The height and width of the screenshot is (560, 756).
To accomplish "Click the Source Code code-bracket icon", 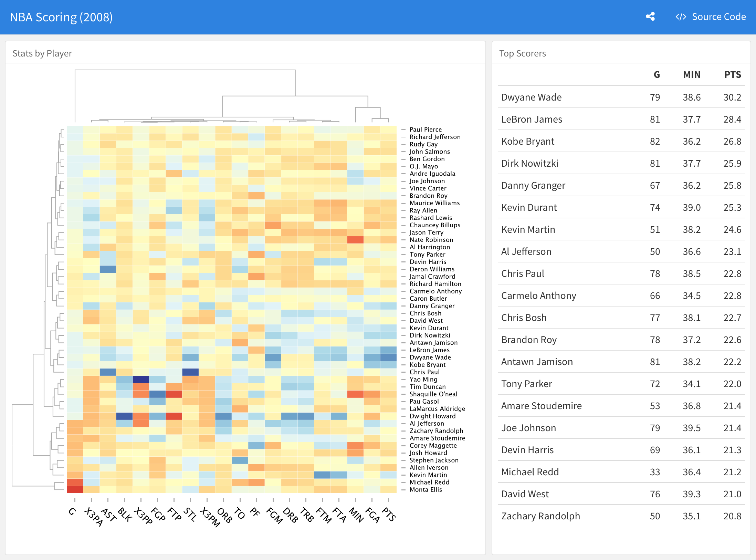I will tap(681, 17).
